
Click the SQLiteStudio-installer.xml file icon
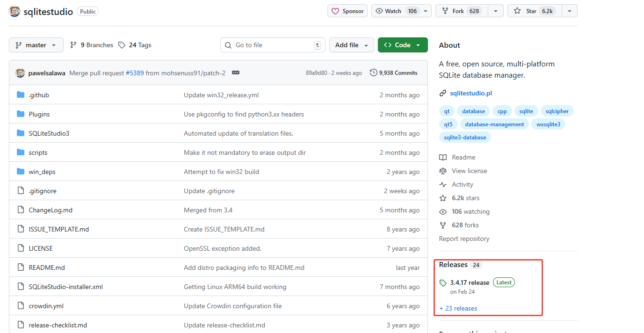tap(20, 287)
